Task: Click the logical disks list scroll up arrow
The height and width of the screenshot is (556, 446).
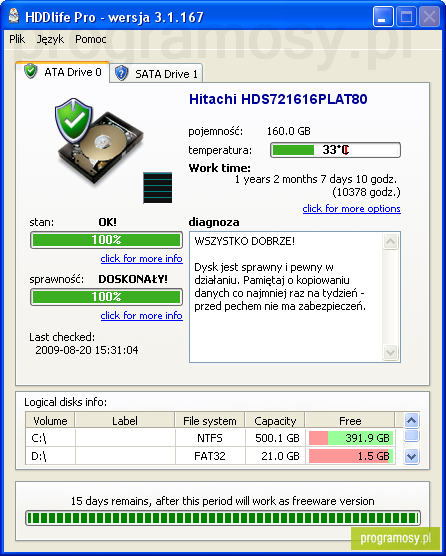Action: 411,421
